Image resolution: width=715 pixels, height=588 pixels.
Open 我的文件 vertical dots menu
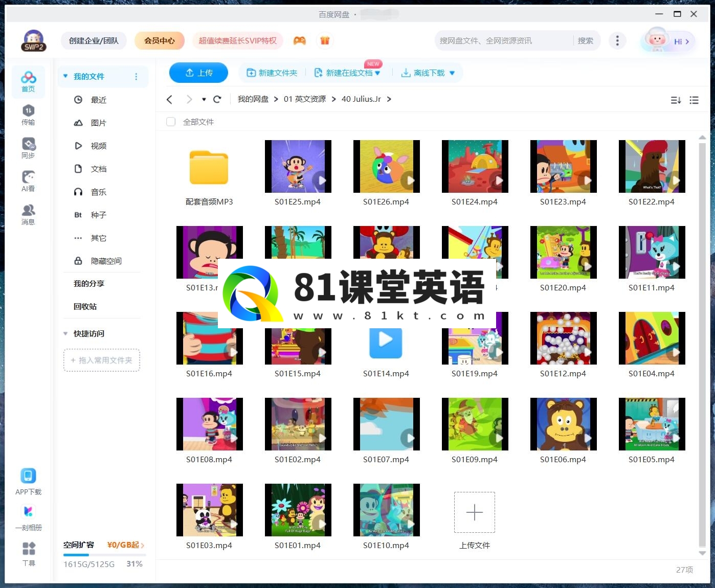[136, 76]
